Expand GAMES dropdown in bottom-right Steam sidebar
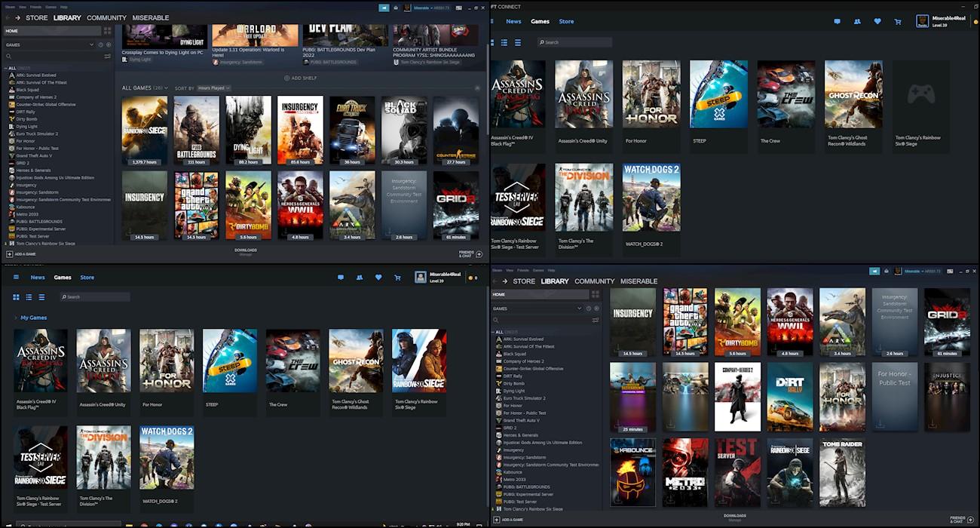The image size is (980, 528). click(x=580, y=309)
